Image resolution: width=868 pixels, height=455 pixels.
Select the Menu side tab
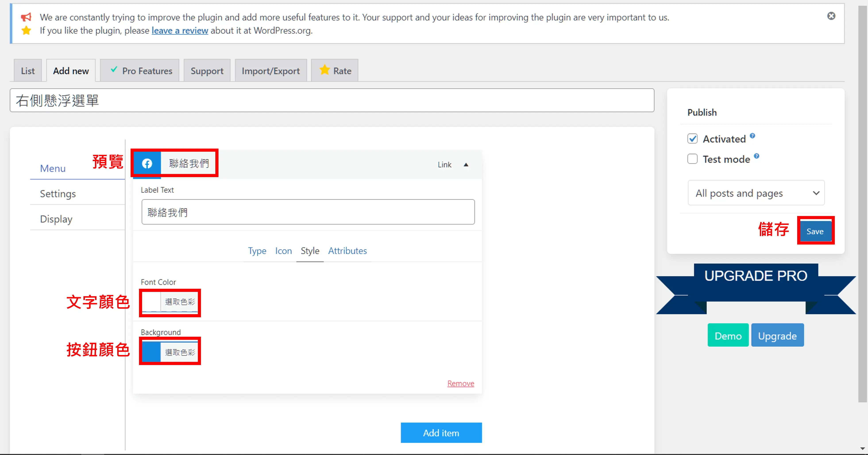(53, 168)
